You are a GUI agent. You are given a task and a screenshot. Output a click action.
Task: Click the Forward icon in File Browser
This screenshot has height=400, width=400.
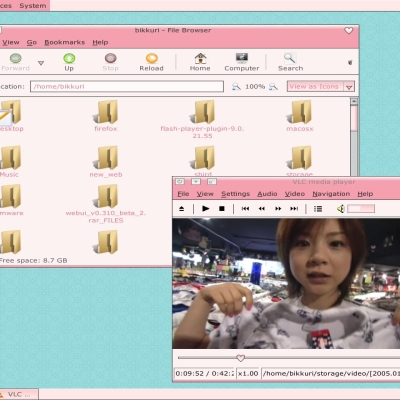15,59
